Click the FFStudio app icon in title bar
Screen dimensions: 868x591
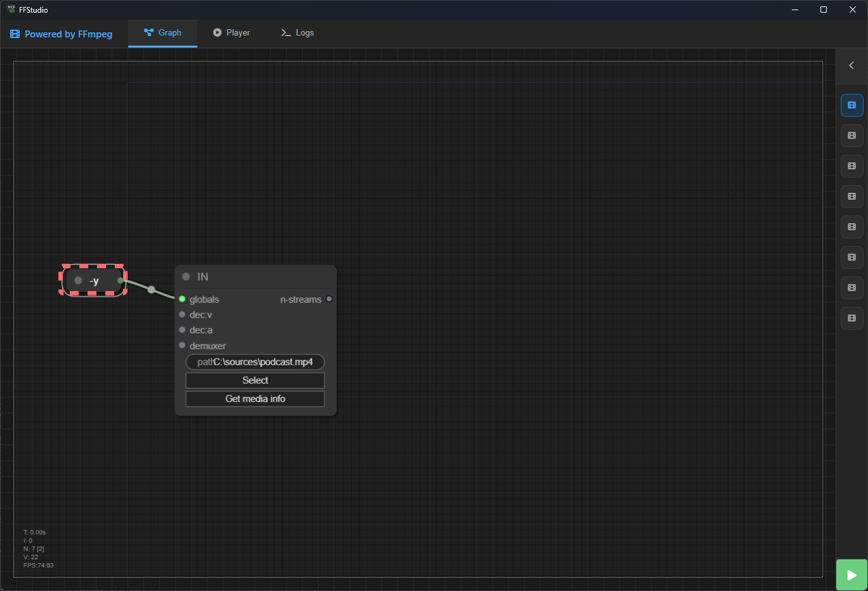(x=11, y=10)
